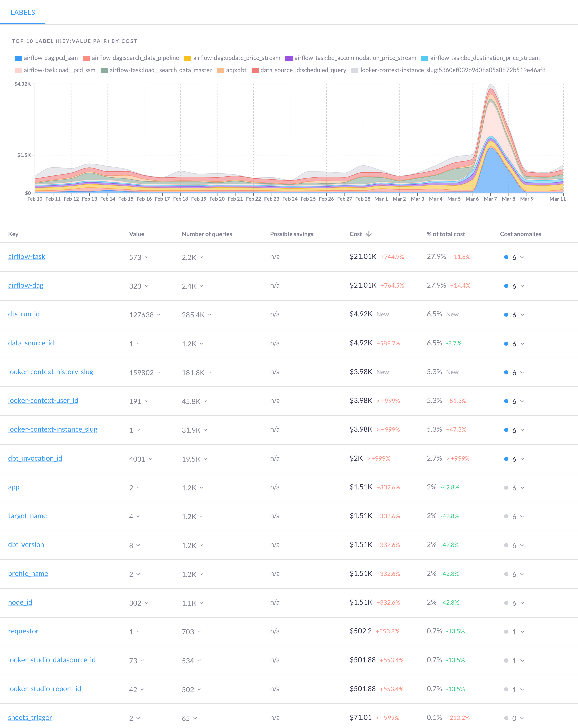Toggle airflow-task:bq_destination_price_stream legend swatch
The height and width of the screenshot is (728, 578).
click(425, 58)
